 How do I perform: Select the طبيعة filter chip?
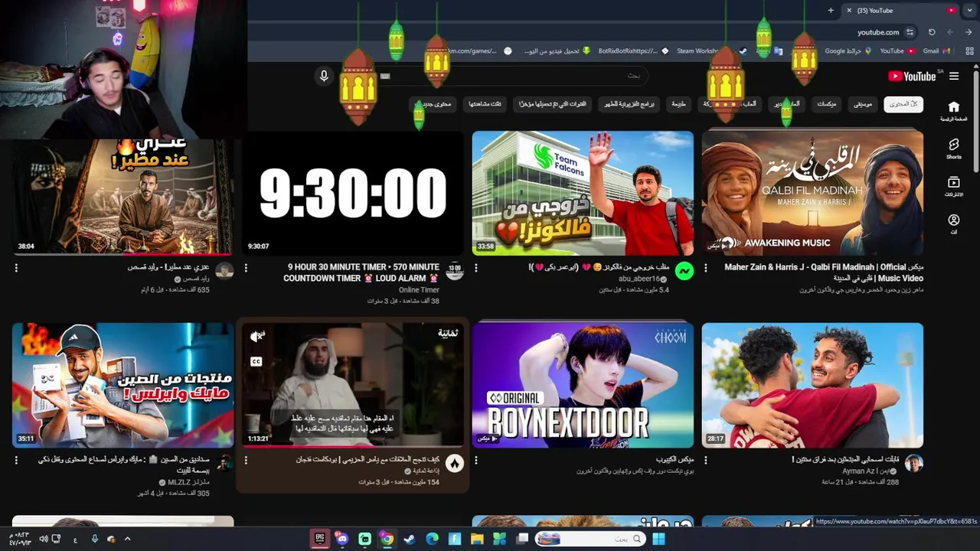679,103
